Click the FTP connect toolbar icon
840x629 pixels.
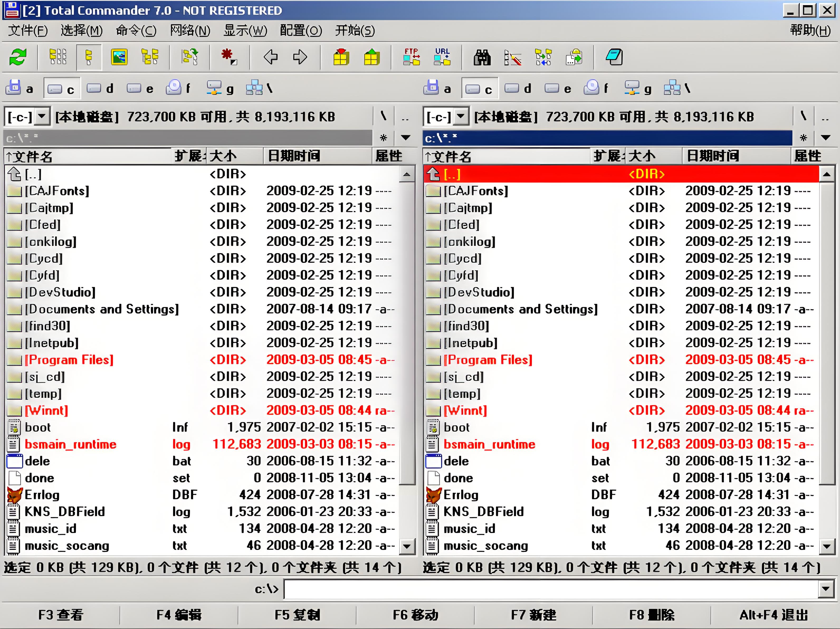(411, 57)
